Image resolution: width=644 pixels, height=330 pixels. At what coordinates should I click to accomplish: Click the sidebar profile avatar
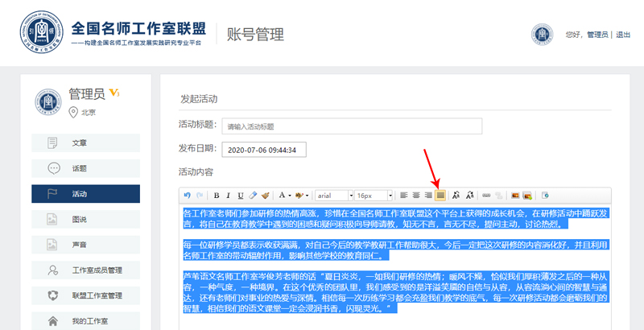coord(48,101)
